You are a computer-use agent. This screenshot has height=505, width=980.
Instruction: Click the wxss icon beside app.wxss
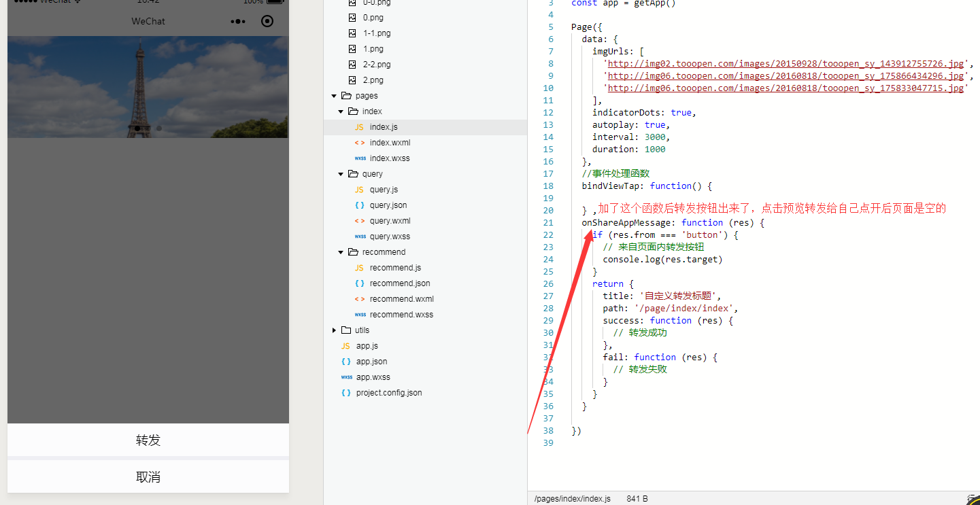[346, 377]
